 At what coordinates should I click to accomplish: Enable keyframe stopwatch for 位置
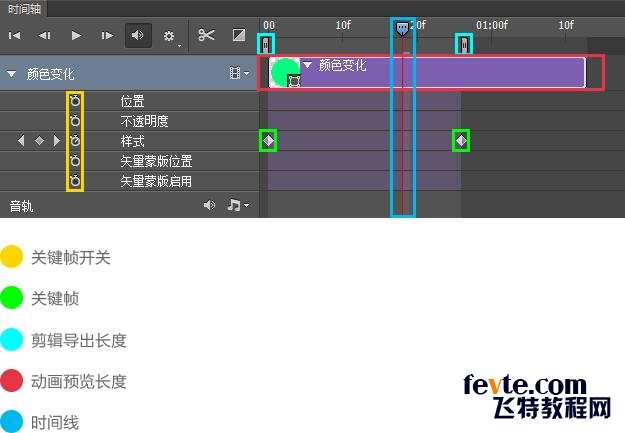(75, 101)
